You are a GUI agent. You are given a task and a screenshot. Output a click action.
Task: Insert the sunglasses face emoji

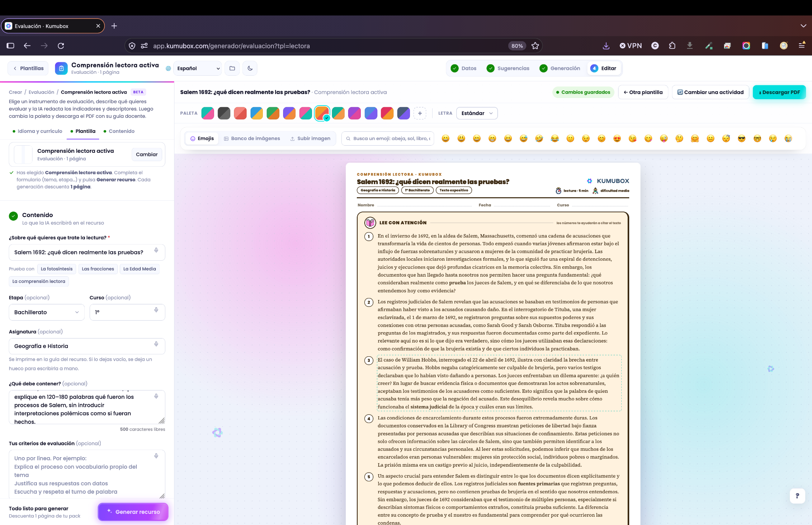tap(741, 138)
